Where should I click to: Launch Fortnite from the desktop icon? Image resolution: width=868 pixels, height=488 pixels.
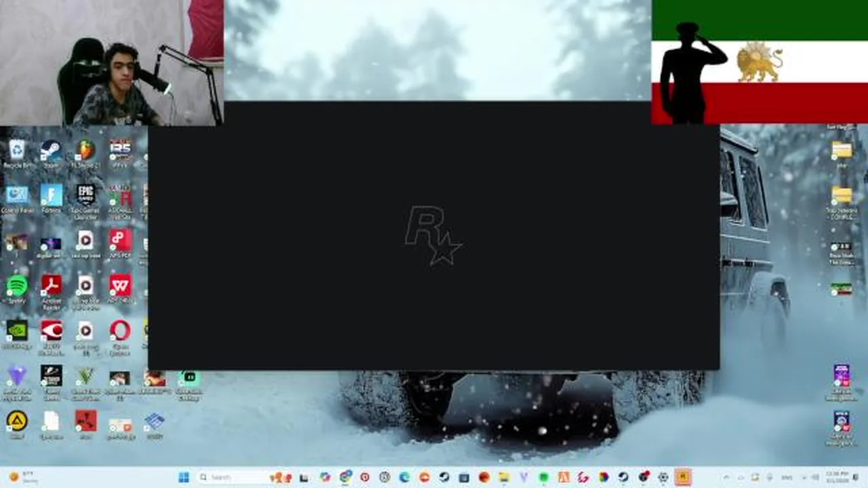pos(51,199)
